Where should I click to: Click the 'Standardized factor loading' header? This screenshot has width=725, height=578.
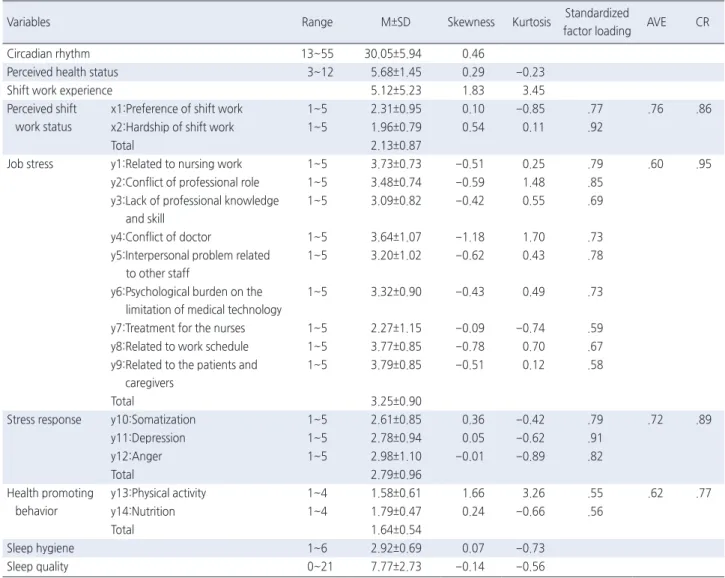[597, 22]
